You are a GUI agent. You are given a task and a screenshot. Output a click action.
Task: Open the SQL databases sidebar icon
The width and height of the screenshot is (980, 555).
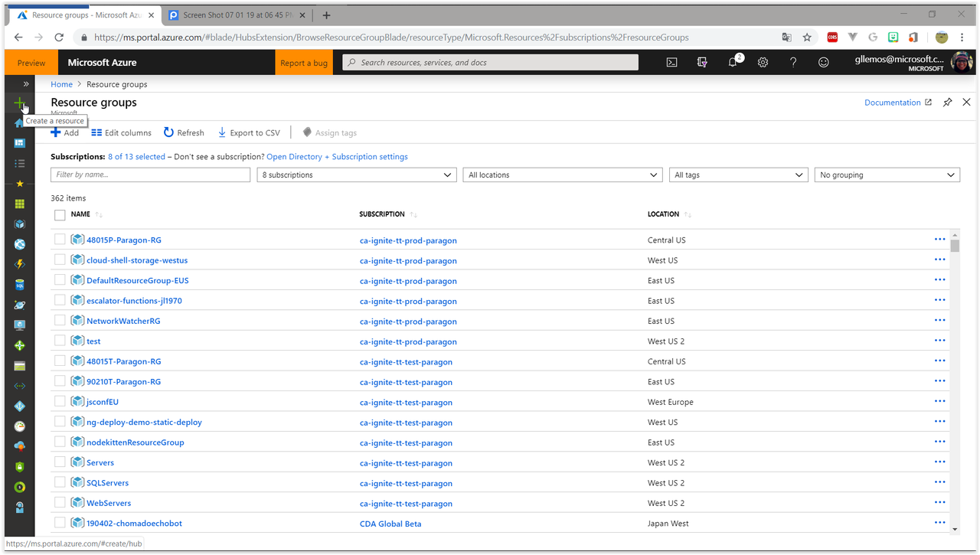20,285
